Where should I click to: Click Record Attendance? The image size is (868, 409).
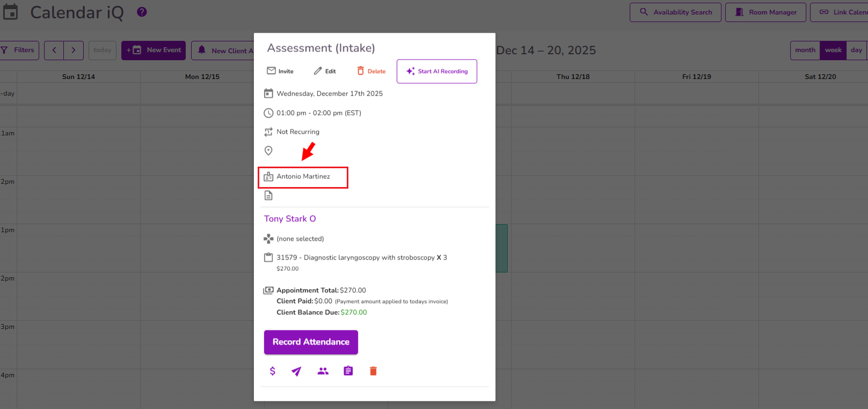coord(311,342)
